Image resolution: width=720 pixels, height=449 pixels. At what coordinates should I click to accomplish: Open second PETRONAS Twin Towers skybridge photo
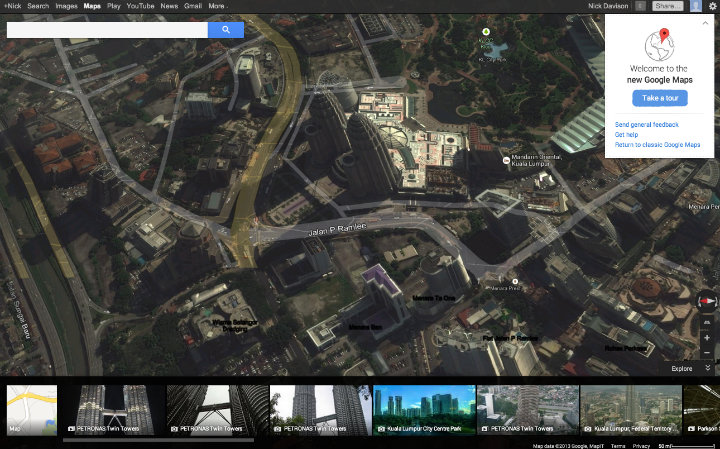pyautogui.click(x=218, y=410)
